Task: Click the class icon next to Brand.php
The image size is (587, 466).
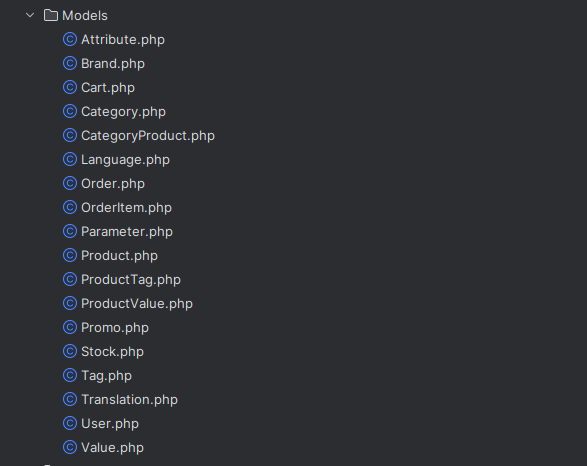Action: click(70, 63)
